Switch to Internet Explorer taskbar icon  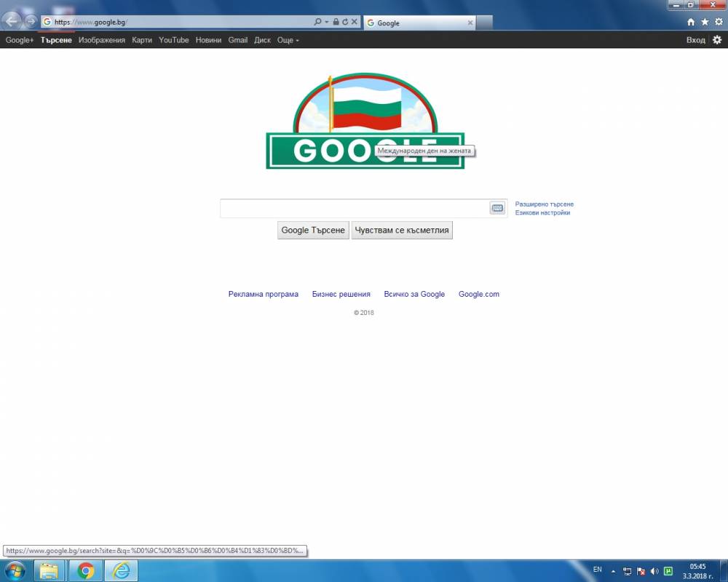[121, 571]
